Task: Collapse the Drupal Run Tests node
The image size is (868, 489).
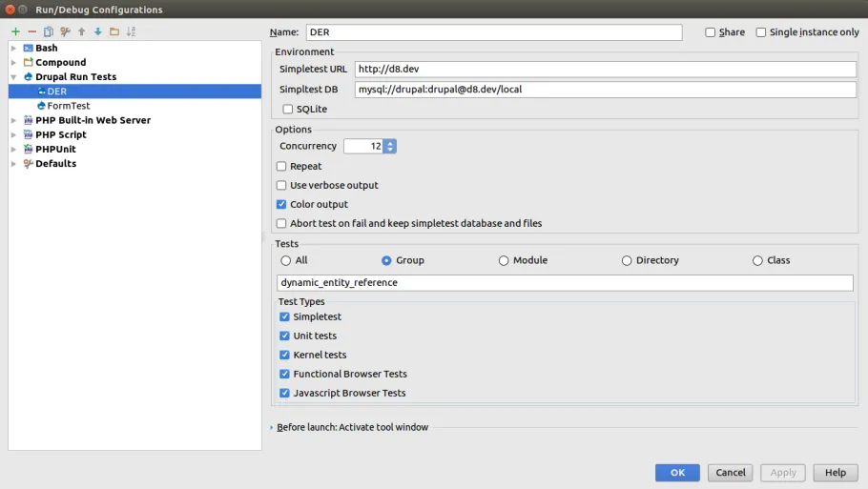Action: point(14,77)
